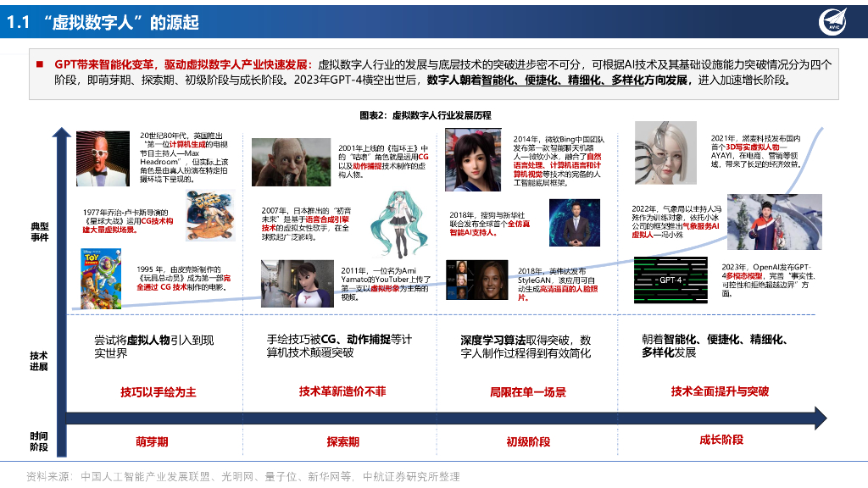Viewport: 868px width, 488px height.
Task: Select the 2018年 搜狗与新华社 description
Action: [x=490, y=224]
